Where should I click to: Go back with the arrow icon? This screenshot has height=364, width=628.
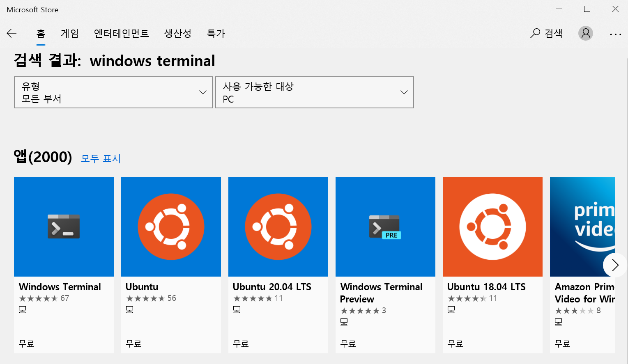click(x=12, y=34)
